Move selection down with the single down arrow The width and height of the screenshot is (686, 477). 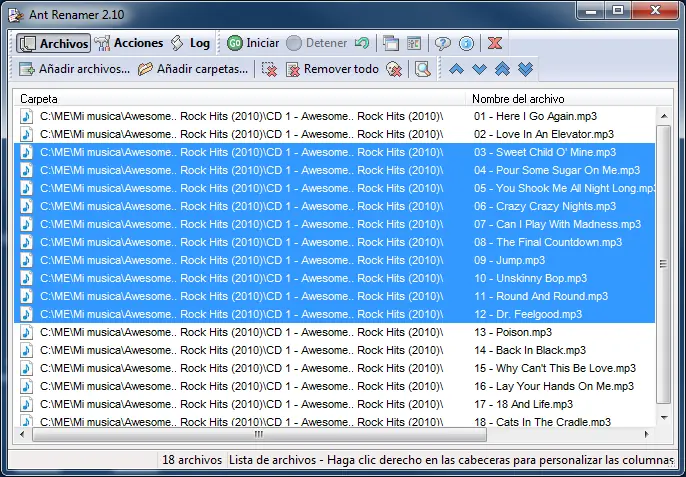click(x=479, y=69)
